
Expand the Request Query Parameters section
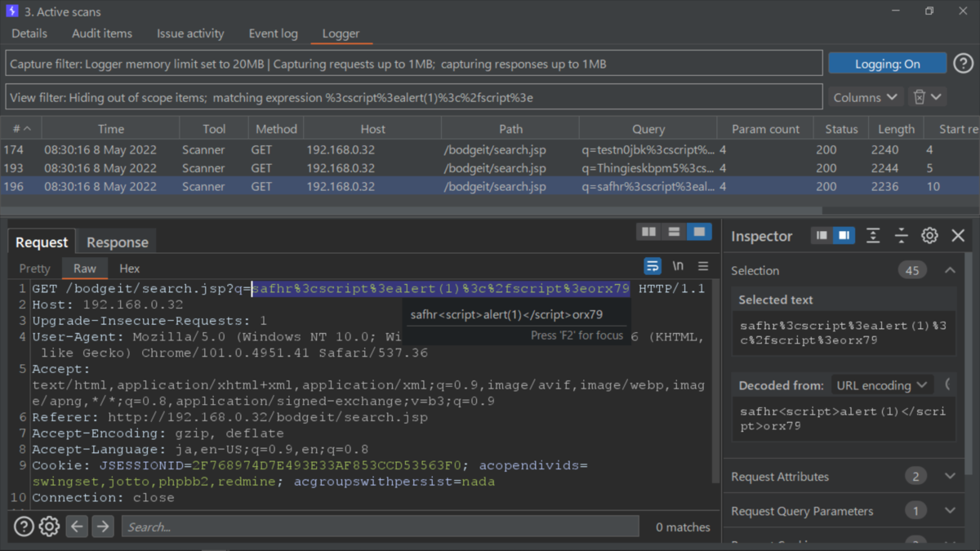pos(951,511)
